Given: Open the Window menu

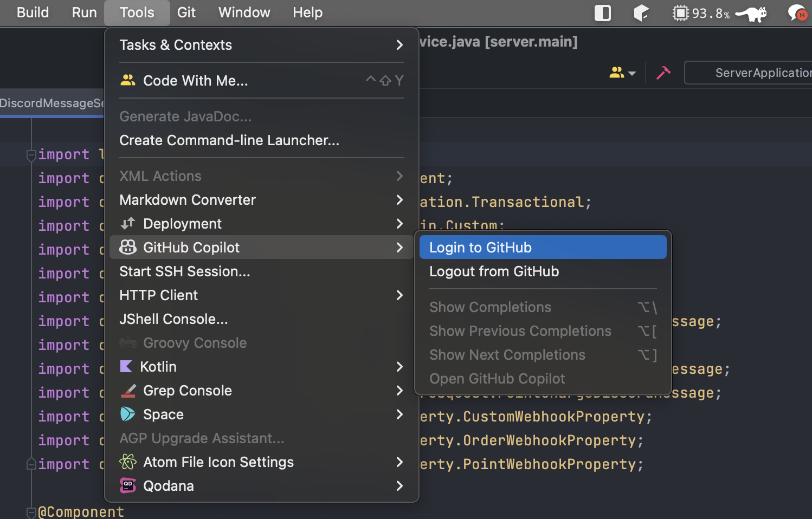Looking at the screenshot, I should point(244,12).
